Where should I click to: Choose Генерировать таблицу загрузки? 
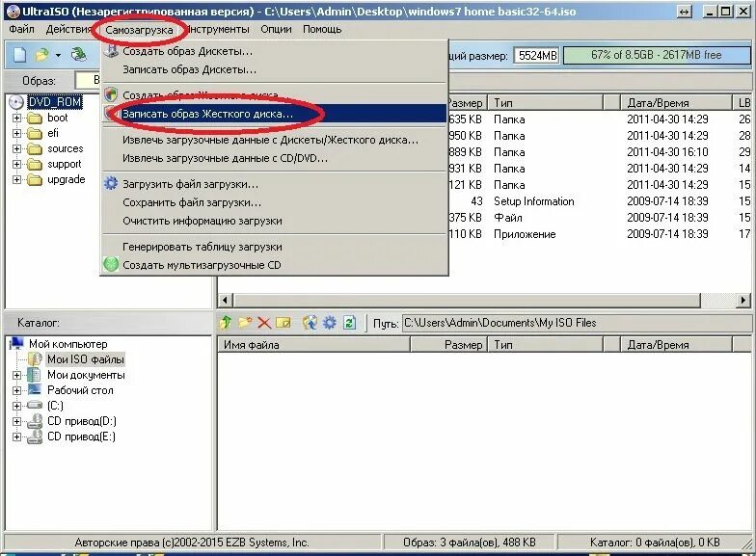[x=274, y=247]
